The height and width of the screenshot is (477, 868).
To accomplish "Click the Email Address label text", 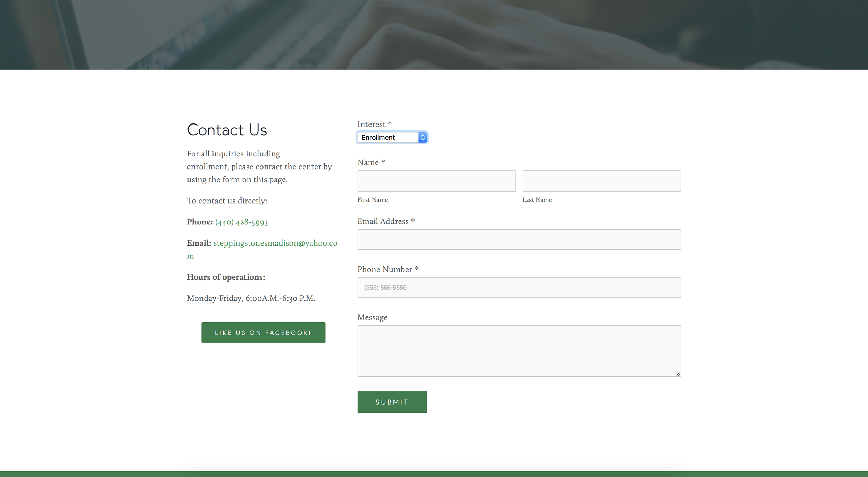I will tap(383, 221).
